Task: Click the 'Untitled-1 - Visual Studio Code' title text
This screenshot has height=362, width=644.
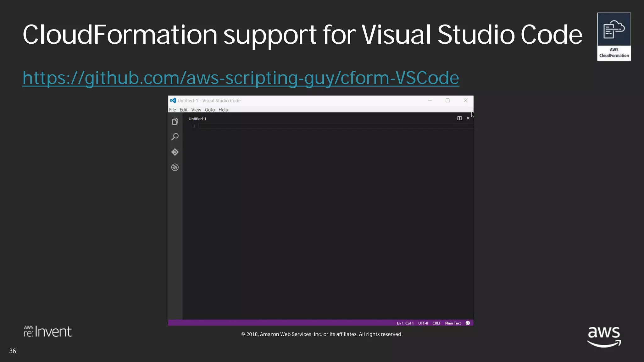Action: click(x=209, y=101)
